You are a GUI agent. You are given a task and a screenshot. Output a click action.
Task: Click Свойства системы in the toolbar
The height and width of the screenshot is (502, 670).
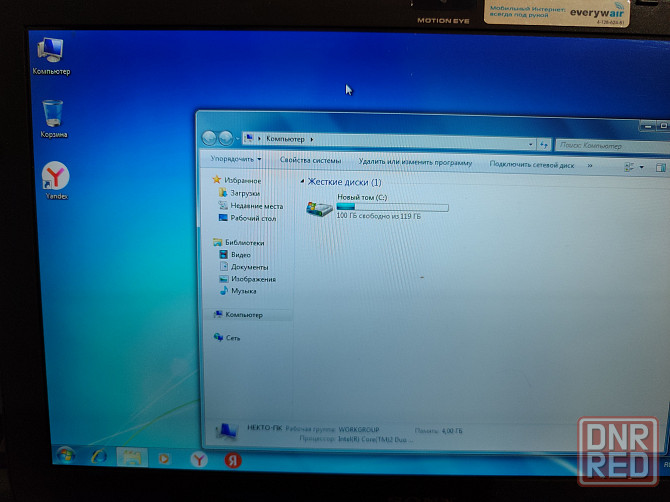coord(310,161)
